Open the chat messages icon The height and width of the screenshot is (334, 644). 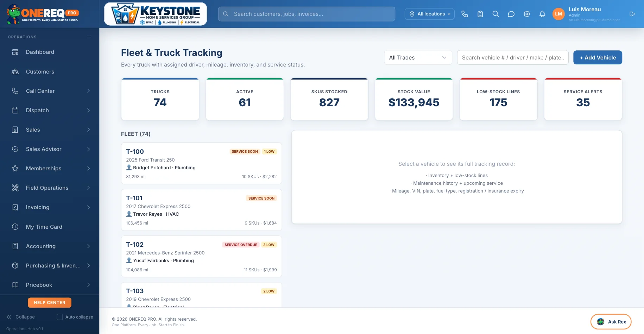(x=511, y=14)
